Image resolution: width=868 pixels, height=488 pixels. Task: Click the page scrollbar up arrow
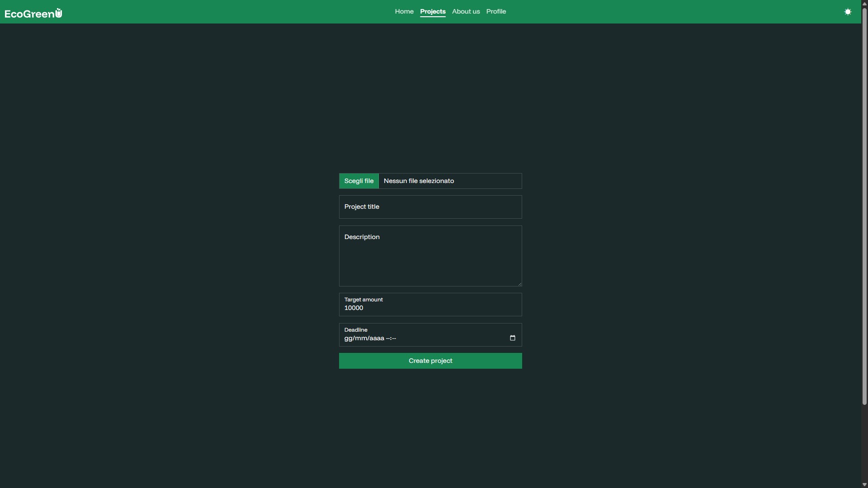point(864,4)
